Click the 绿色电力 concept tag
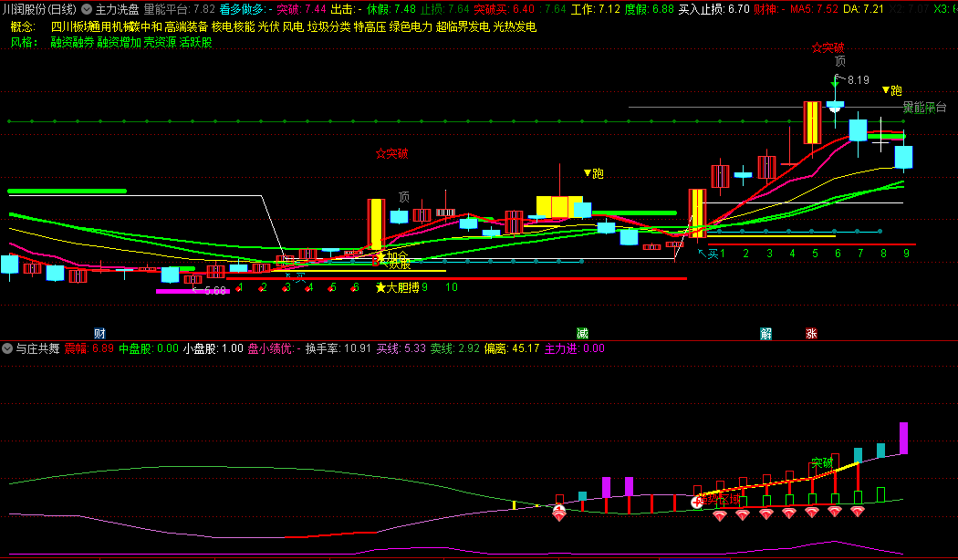This screenshot has width=958, height=560. (x=411, y=26)
